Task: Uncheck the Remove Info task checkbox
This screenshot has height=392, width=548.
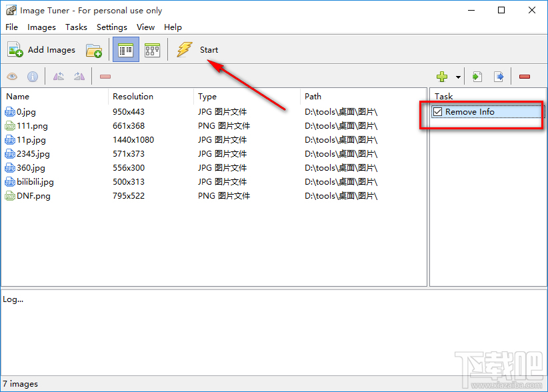Action: pos(437,112)
